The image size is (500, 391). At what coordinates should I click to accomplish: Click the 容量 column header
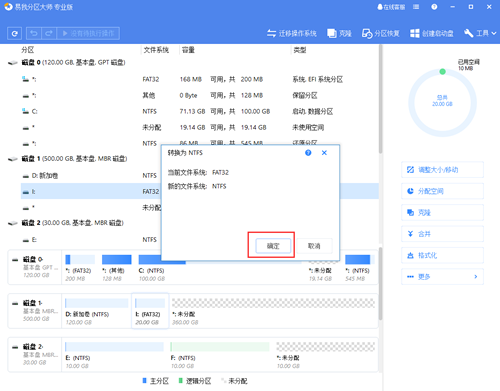pyautogui.click(x=188, y=50)
